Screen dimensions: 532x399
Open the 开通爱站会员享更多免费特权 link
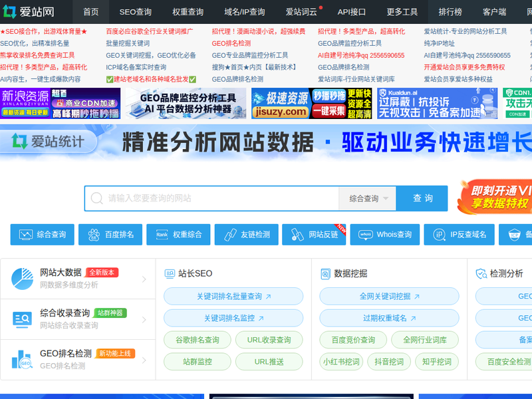point(464,67)
